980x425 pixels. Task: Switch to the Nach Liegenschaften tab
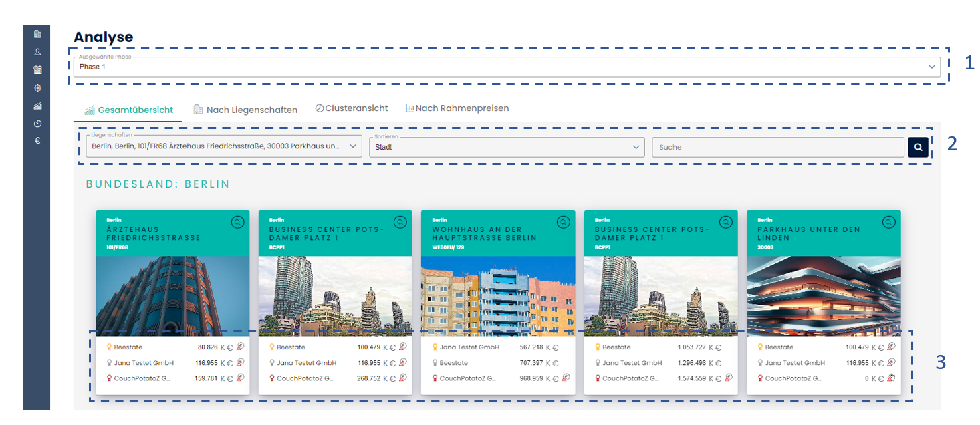tap(245, 110)
